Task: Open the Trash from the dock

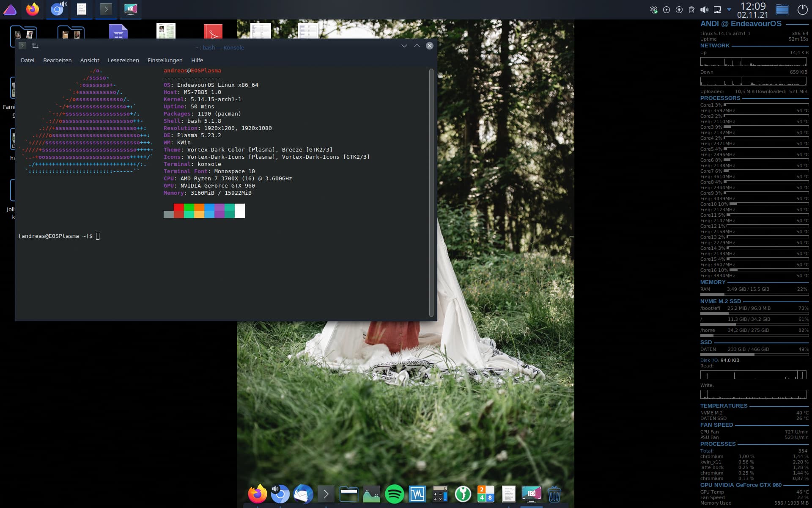Action: [x=554, y=494]
